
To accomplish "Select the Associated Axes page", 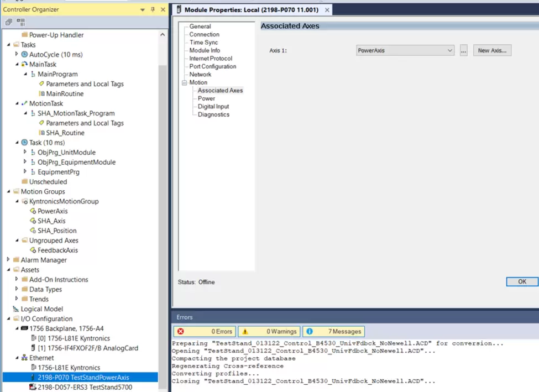I will click(220, 91).
